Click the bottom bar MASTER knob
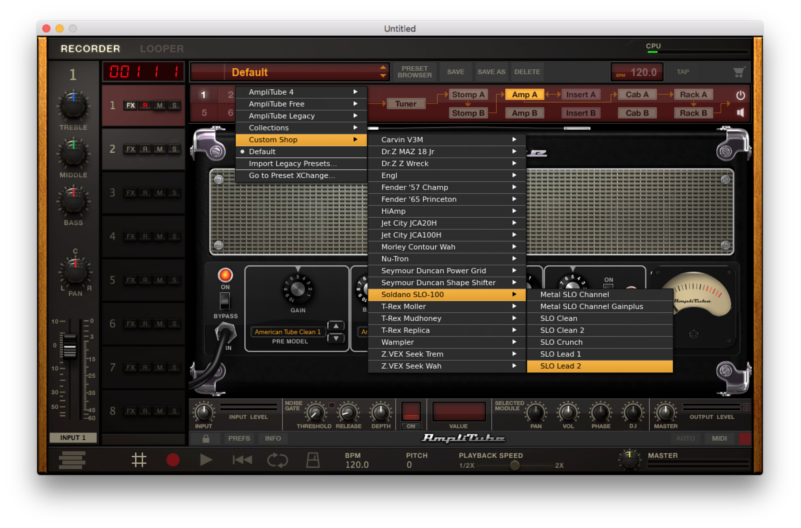This screenshot has height=528, width=801. tap(665, 412)
